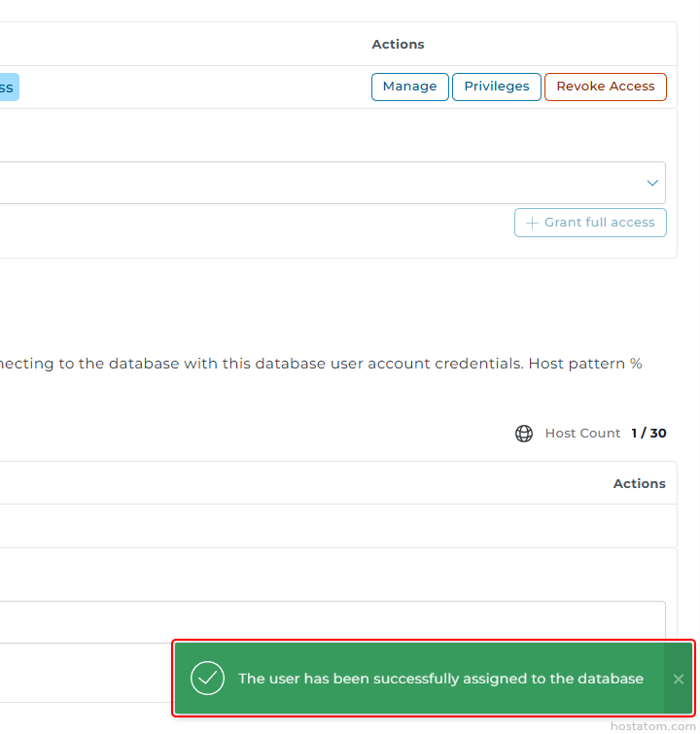Click the blue badge ending in 'ss'

[x=9, y=87]
